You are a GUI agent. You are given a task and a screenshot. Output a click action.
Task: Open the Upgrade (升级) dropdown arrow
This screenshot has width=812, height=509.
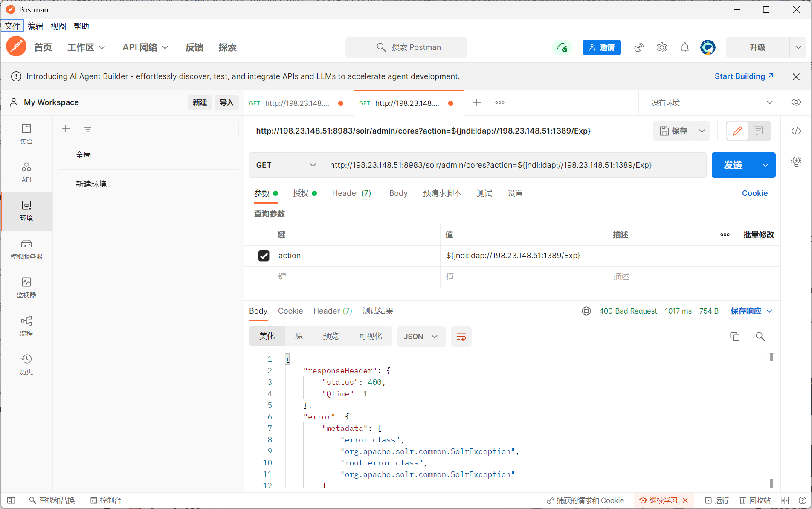point(798,47)
